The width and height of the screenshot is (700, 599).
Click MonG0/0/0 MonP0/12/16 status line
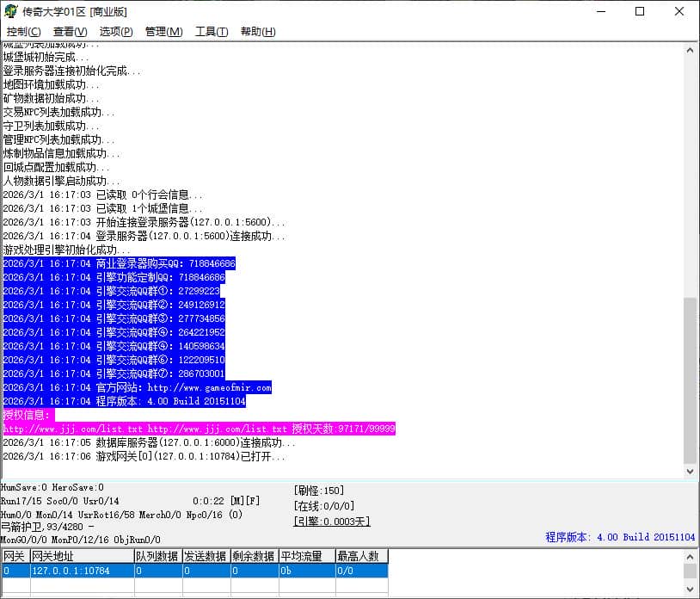click(x=80, y=540)
